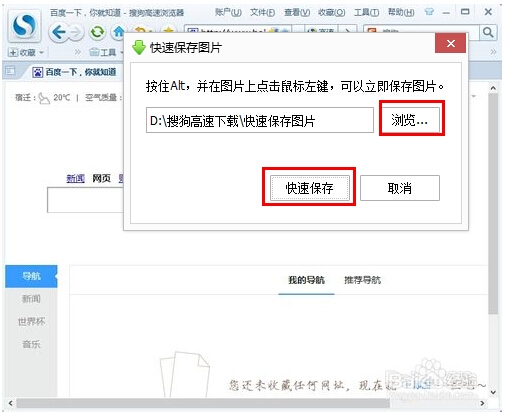Minimize the Sogou browser window

click(446, 13)
